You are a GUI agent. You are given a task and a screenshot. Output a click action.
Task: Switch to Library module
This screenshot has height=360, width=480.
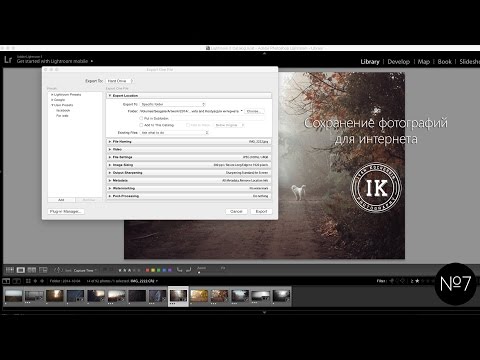click(x=370, y=62)
